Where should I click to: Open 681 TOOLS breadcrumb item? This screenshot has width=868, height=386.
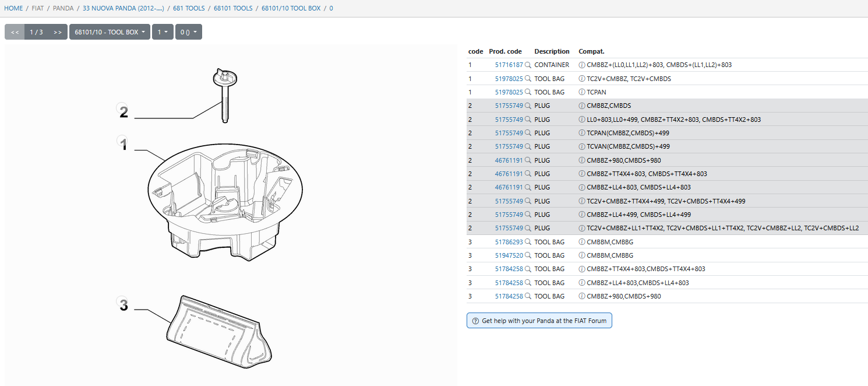[189, 8]
